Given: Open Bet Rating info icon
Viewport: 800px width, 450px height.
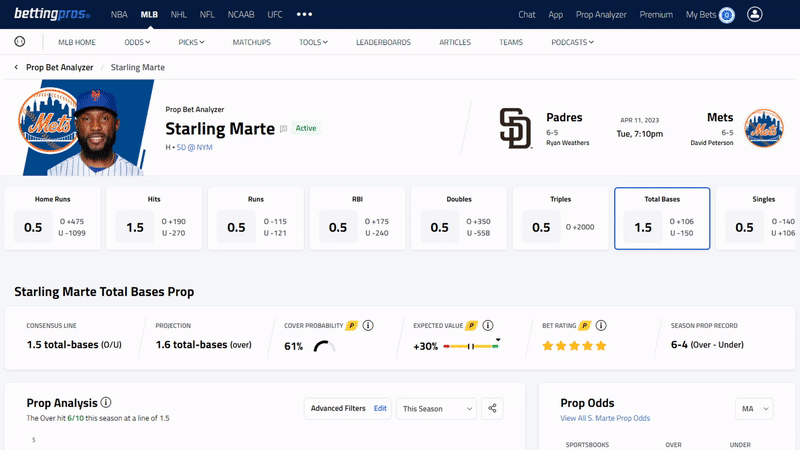Looking at the screenshot, I should [x=601, y=326].
